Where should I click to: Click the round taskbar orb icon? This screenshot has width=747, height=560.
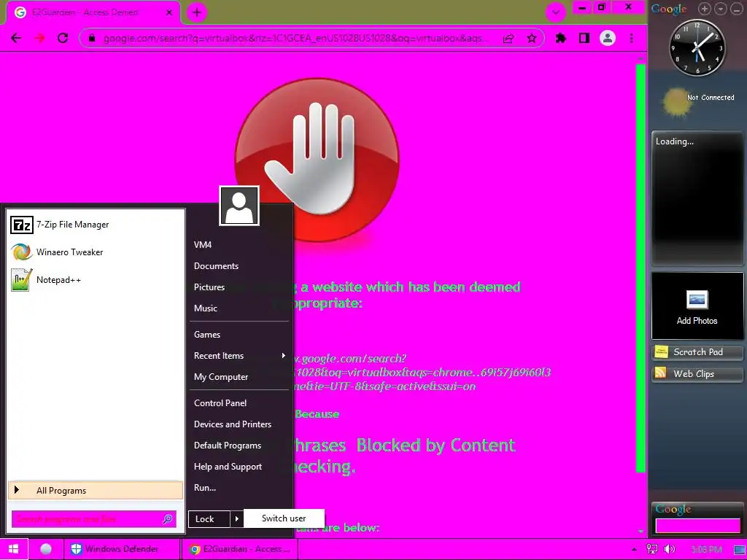(x=46, y=550)
